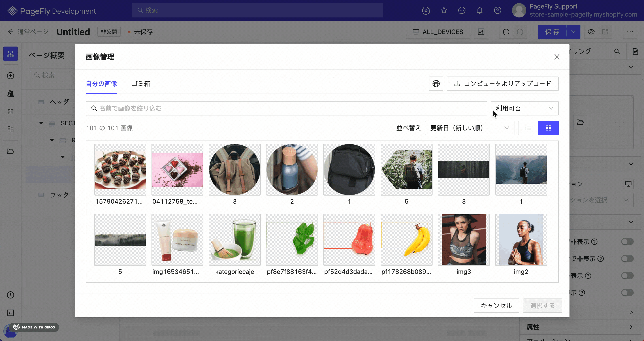644x341 pixels.
Task: Click the support target icon in header
Action: click(426, 10)
